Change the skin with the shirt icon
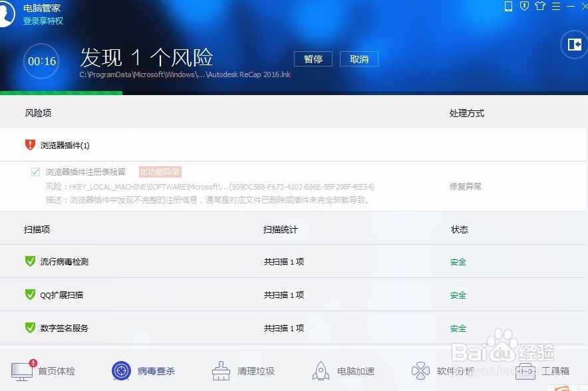 tap(540, 7)
